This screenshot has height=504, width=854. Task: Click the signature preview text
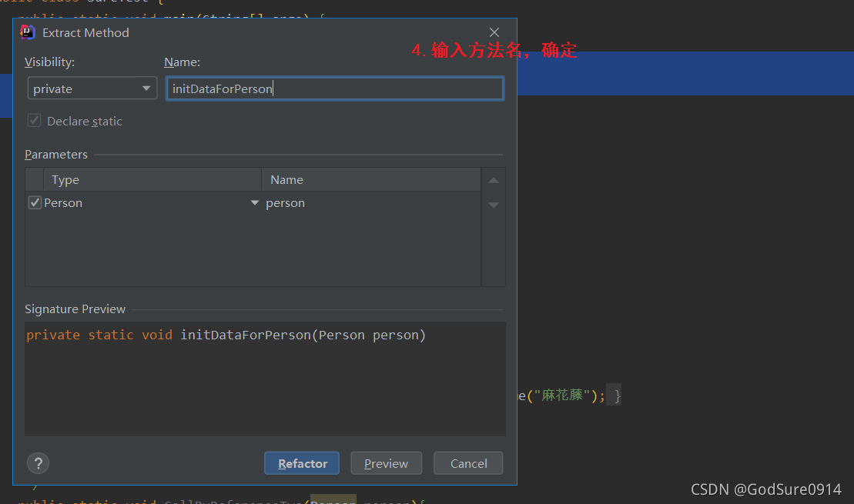(x=226, y=335)
